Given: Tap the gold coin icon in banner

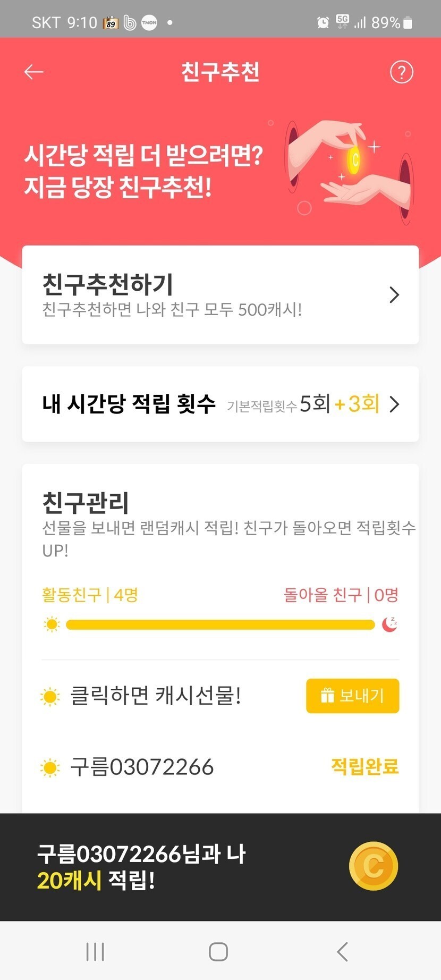Looking at the screenshot, I should pyautogui.click(x=374, y=866).
